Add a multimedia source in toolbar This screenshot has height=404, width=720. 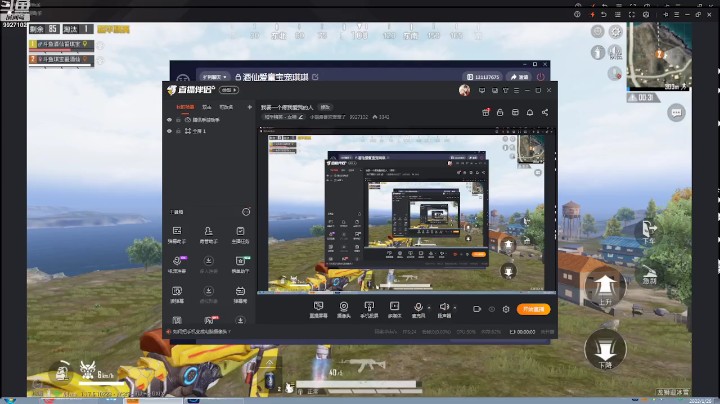click(x=394, y=309)
